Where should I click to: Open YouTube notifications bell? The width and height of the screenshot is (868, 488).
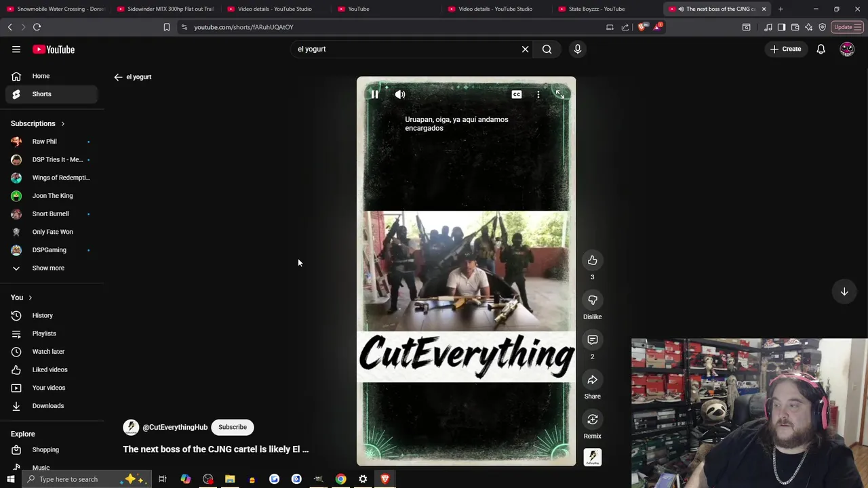pos(821,49)
